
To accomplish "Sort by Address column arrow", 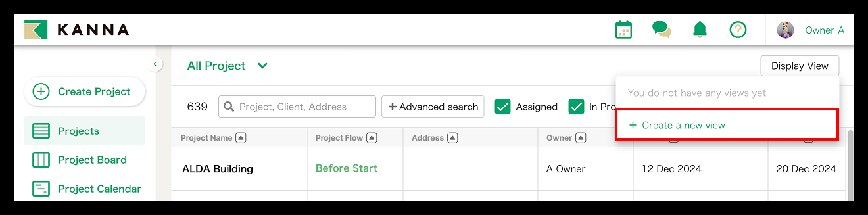I will click(x=452, y=138).
